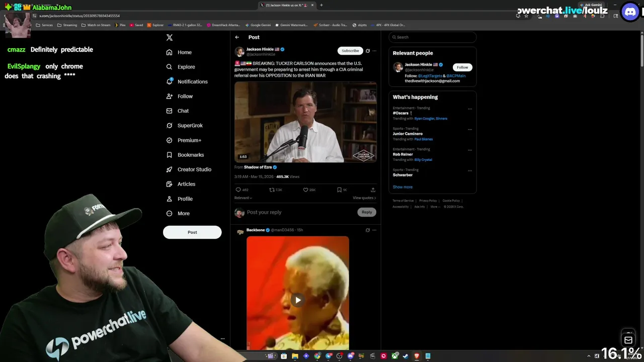644x362 pixels.
Task: Open Steam from the taskbar
Action: click(406, 356)
